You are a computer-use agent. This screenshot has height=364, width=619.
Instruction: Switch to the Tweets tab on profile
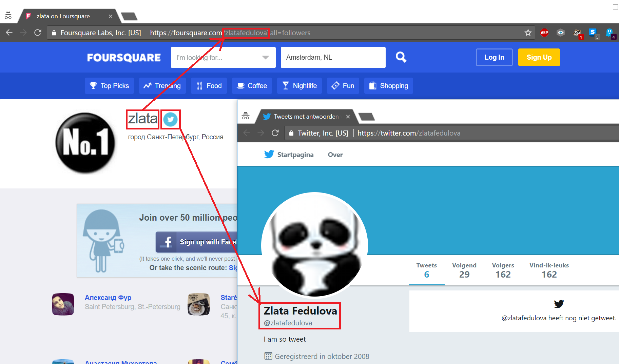[x=426, y=270]
